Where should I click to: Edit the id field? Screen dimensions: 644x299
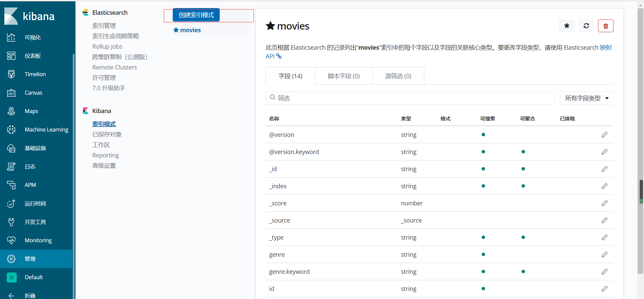coord(604,289)
